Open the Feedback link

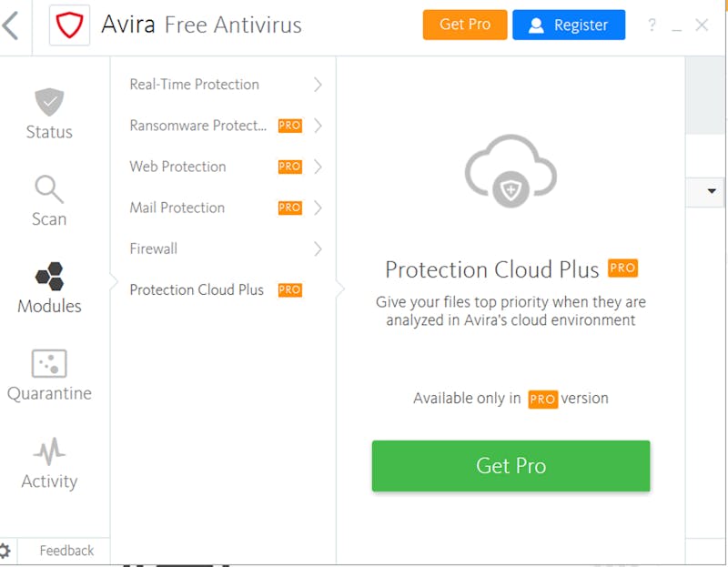pyautogui.click(x=66, y=551)
